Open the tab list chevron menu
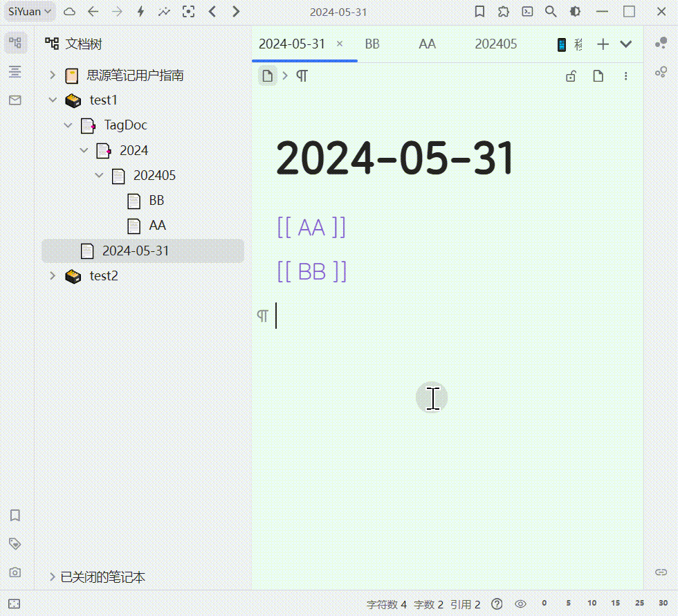Viewport: 678px width, 616px height. 626,44
